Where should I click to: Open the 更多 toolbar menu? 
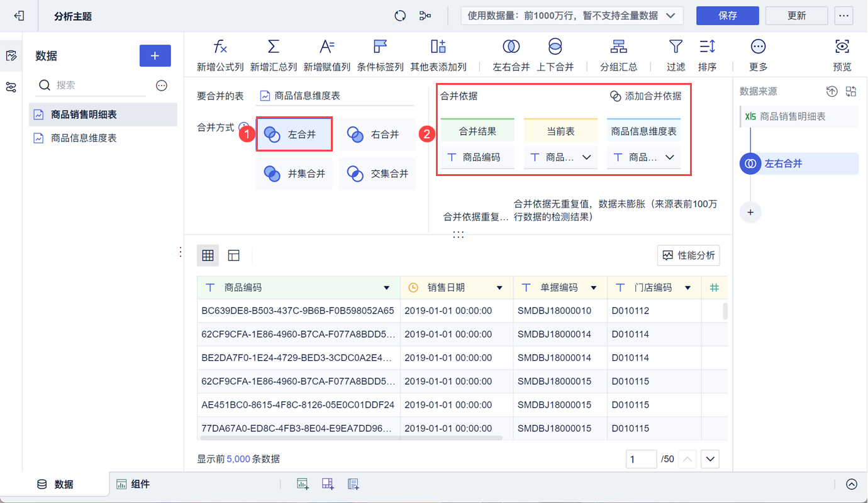point(758,55)
